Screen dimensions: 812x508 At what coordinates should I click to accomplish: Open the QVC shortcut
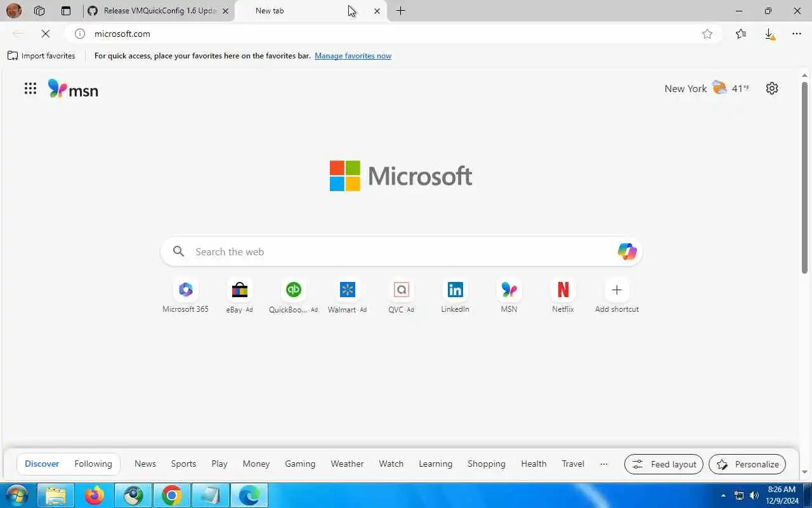[x=401, y=296]
